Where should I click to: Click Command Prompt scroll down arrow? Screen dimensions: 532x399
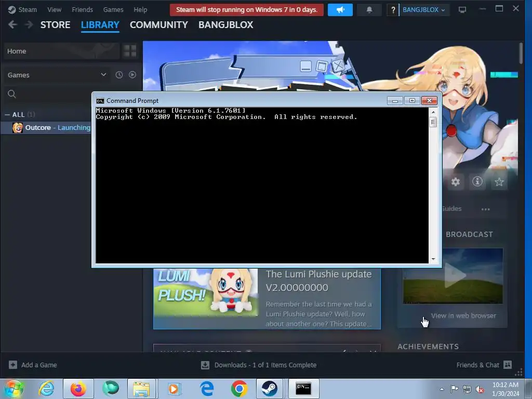[433, 259]
